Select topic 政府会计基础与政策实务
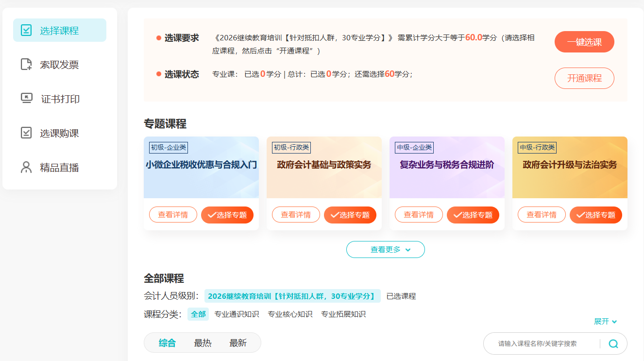Image resolution: width=644 pixels, height=361 pixels. pos(350,215)
